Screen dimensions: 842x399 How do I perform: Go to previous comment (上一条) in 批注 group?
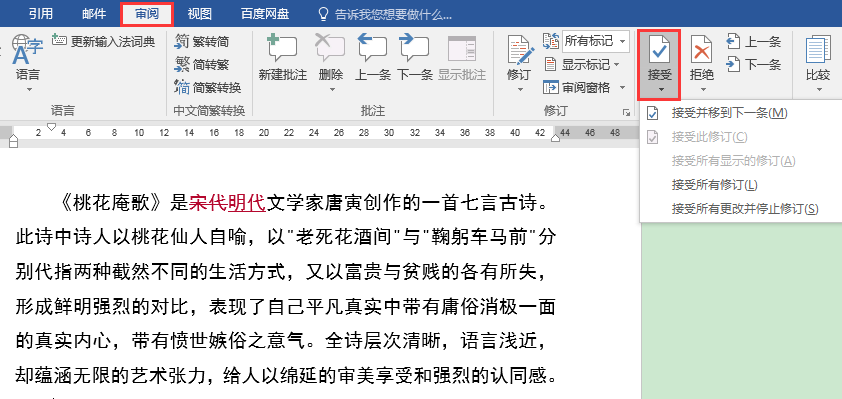click(x=372, y=57)
